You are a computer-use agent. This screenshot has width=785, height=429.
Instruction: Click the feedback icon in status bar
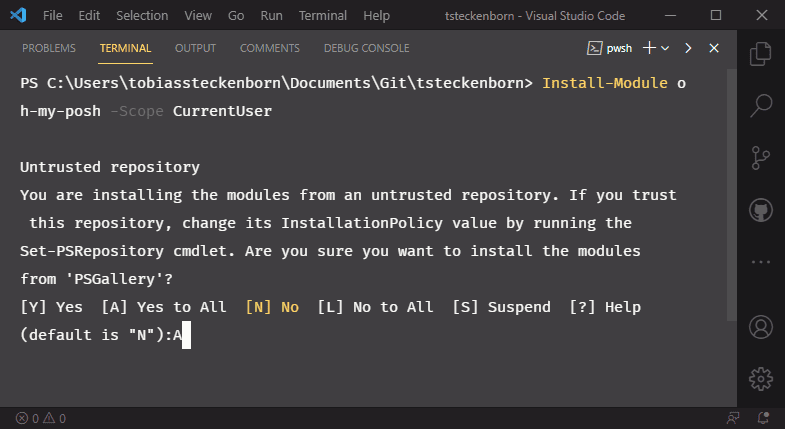(733, 417)
